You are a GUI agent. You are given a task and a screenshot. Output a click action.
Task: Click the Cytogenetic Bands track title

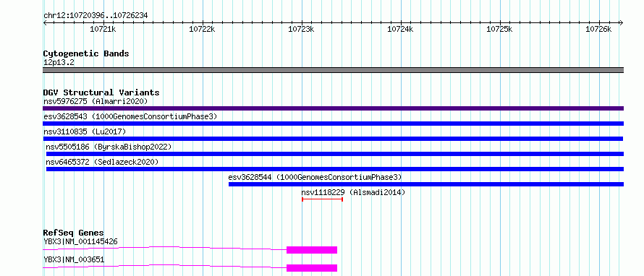tap(86, 53)
